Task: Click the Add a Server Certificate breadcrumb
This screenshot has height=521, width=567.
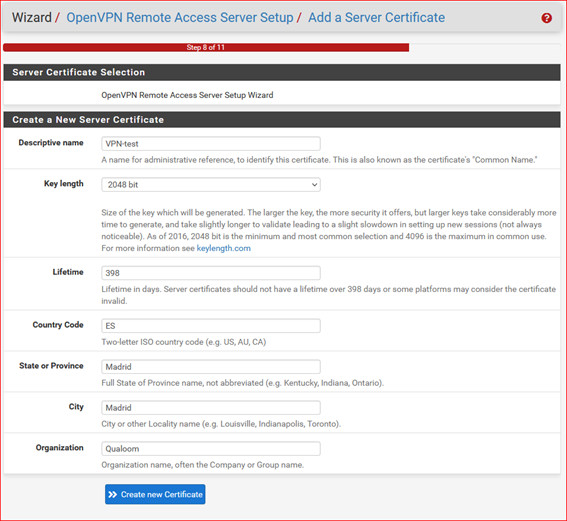Action: 376,17
